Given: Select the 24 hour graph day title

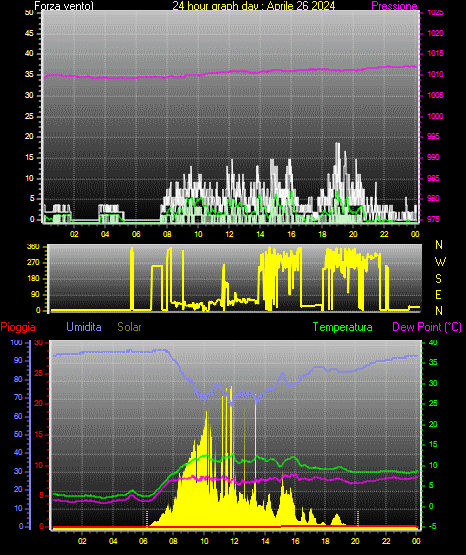Looking at the screenshot, I should [254, 6].
